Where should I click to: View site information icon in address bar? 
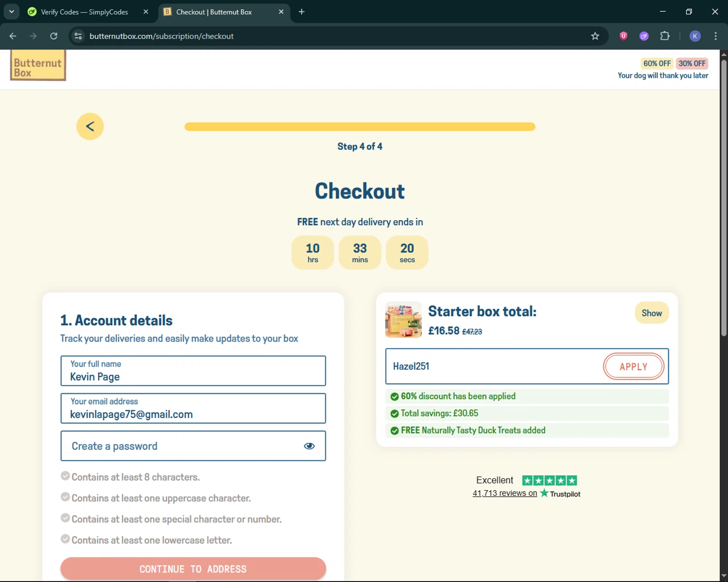pyautogui.click(x=78, y=36)
